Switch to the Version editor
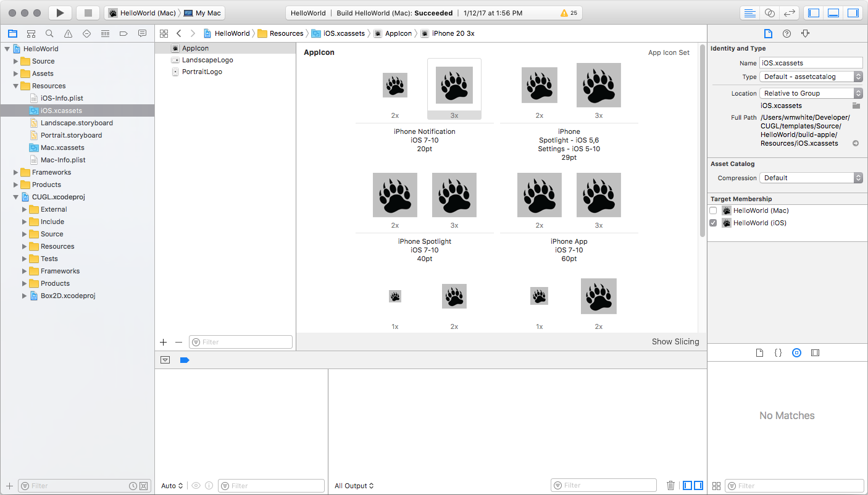This screenshot has height=495, width=868. 788,13
